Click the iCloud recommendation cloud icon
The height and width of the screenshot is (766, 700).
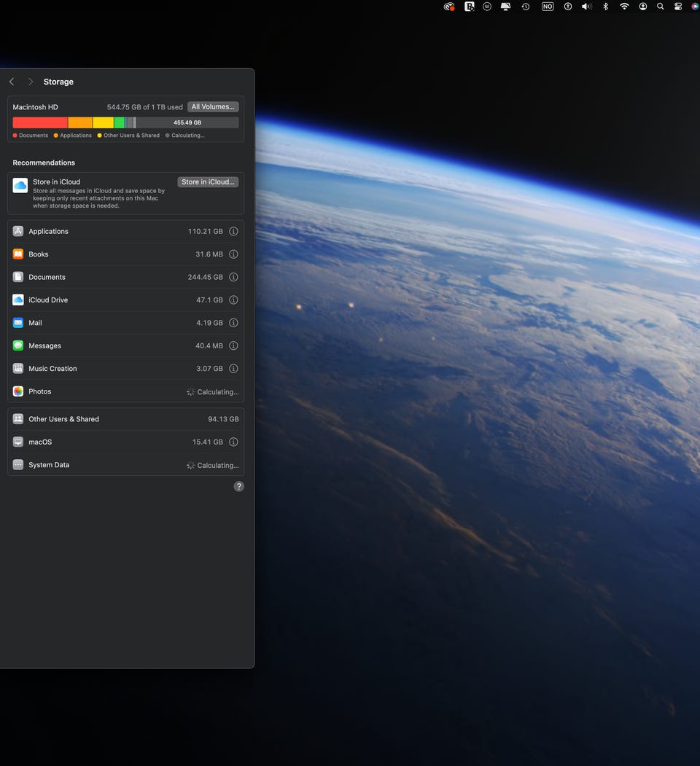pyautogui.click(x=20, y=186)
